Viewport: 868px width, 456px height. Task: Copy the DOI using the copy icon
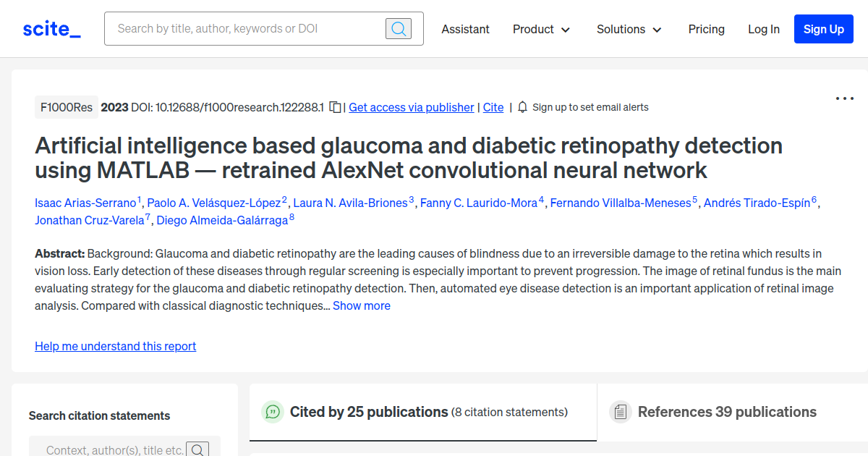click(333, 106)
